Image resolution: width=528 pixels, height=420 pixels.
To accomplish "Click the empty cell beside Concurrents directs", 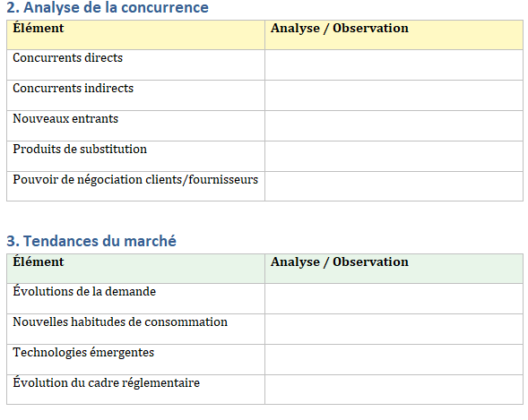I will coord(394,64).
